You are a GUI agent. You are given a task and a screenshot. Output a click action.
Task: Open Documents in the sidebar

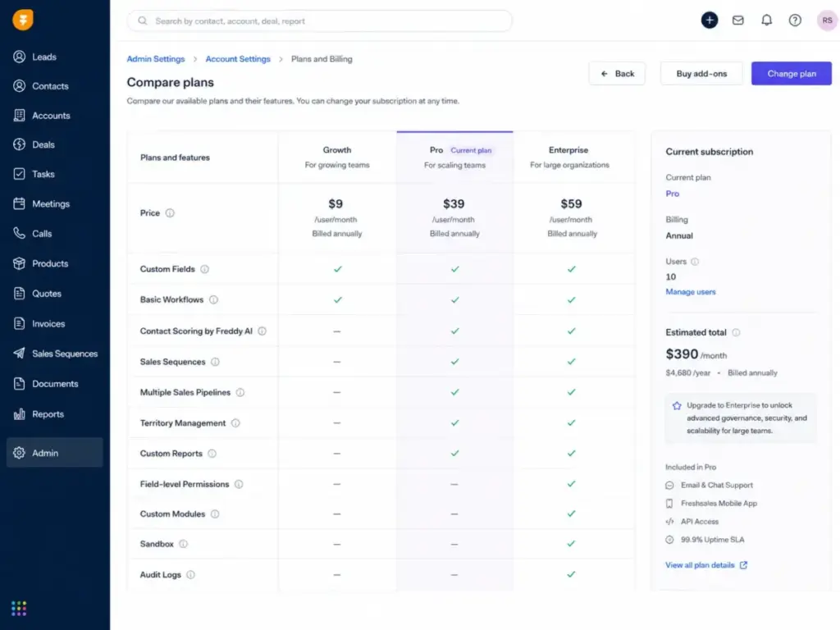[55, 384]
